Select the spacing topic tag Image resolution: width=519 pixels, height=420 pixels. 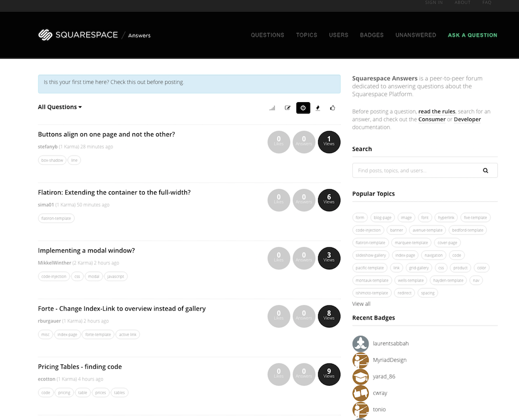pyautogui.click(x=428, y=293)
